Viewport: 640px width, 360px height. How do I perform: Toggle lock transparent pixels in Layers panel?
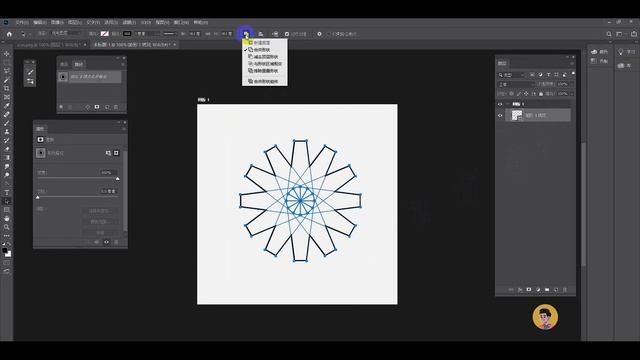point(511,94)
